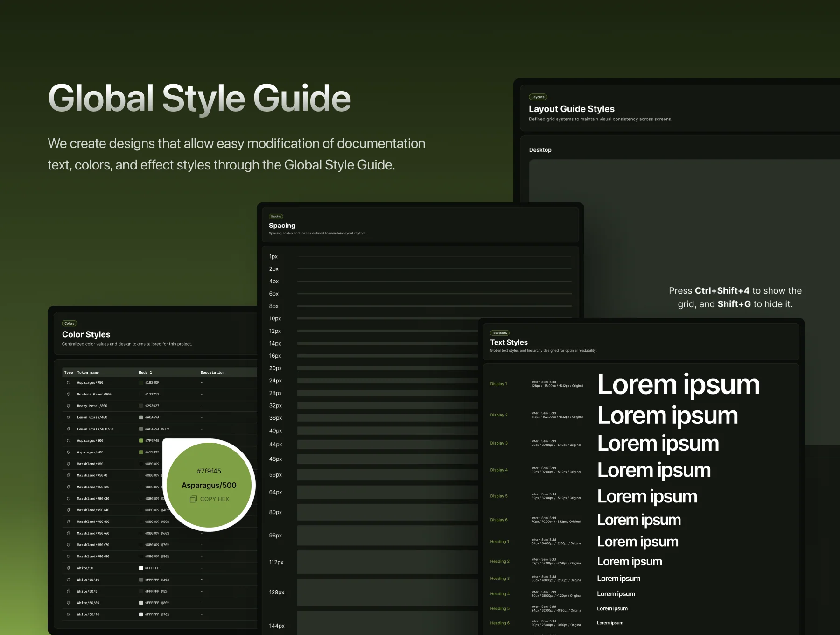Click the palette icon beside Lemon Grass/400/60
This screenshot has width=840, height=635.
click(x=69, y=429)
